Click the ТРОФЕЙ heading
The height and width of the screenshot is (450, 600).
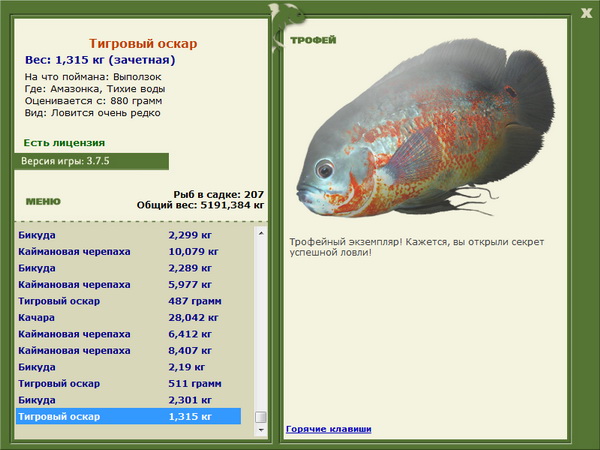[313, 40]
